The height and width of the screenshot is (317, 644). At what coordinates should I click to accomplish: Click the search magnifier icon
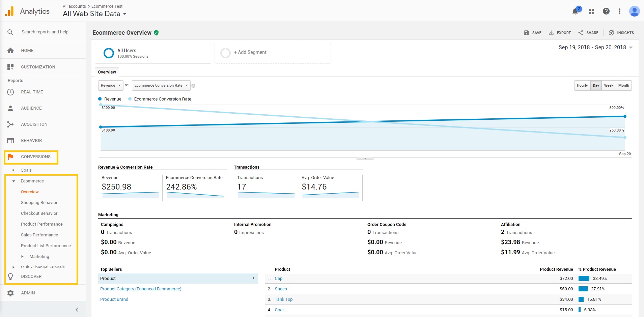[x=10, y=32]
